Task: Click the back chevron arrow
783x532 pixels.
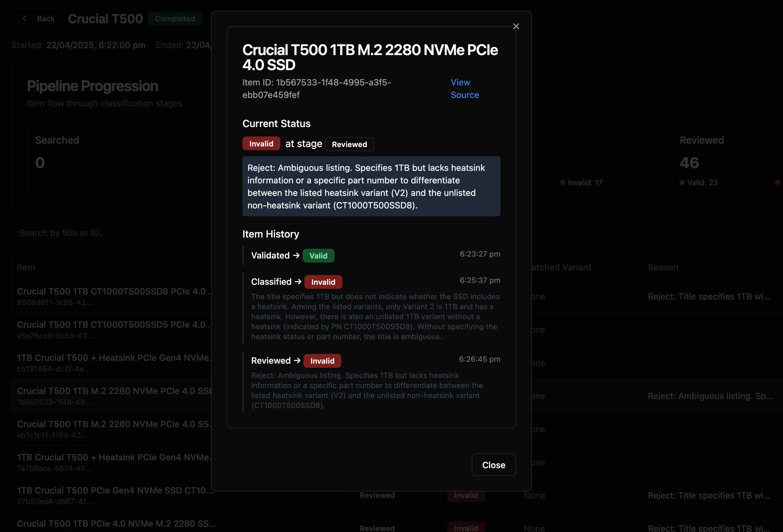Action: point(25,18)
